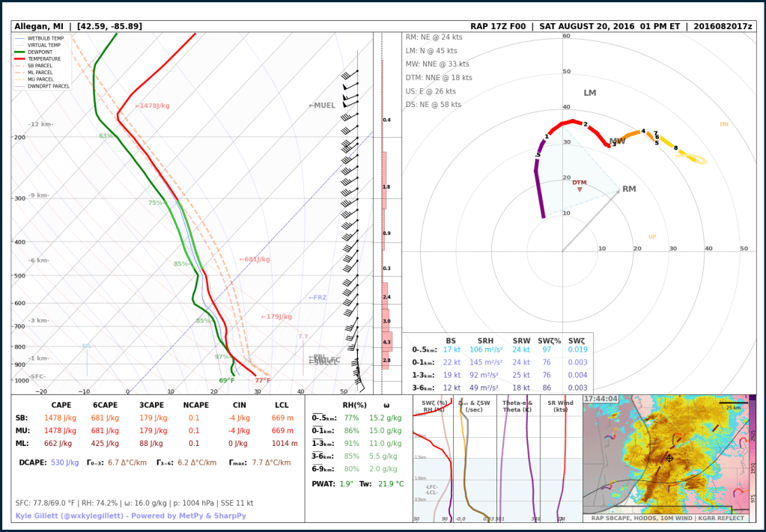766x532 pixels.
Task: Click the MW mean wind marker
Action: click(x=617, y=141)
